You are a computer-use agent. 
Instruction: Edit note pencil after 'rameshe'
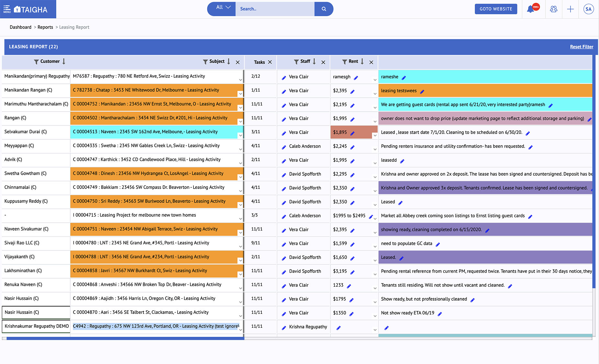click(404, 78)
